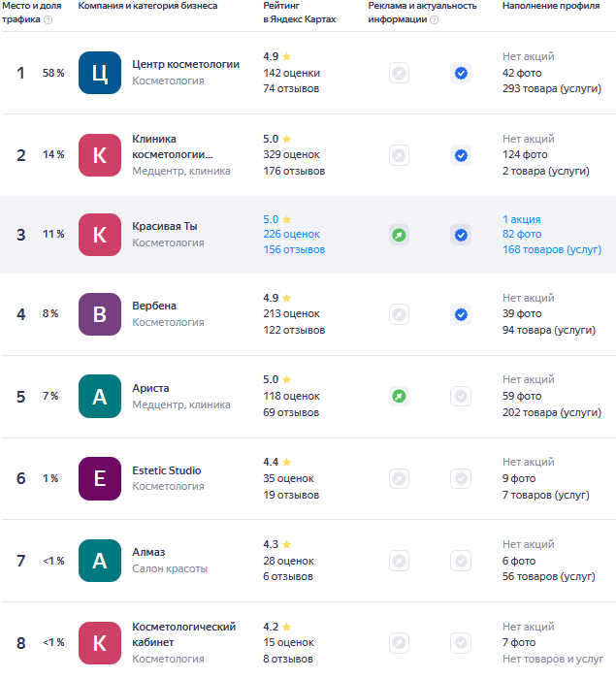Click green advertising icon in Красивая Ты row
The width and height of the screenshot is (616, 679).
click(x=399, y=235)
